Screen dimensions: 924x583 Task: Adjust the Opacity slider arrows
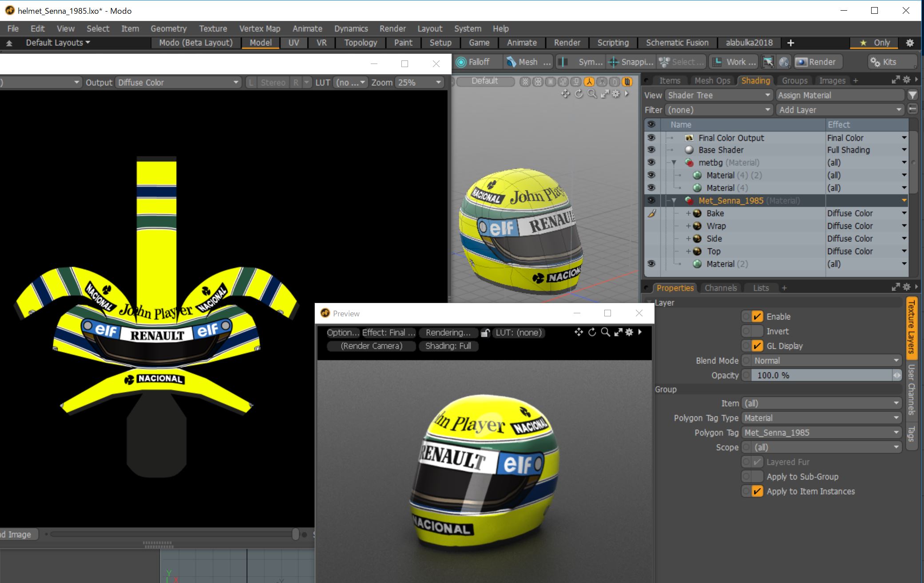pos(897,375)
